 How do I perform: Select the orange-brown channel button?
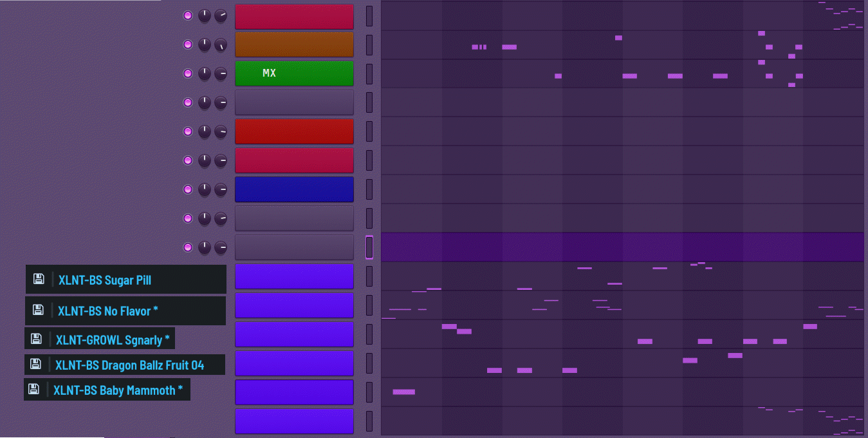click(x=294, y=44)
